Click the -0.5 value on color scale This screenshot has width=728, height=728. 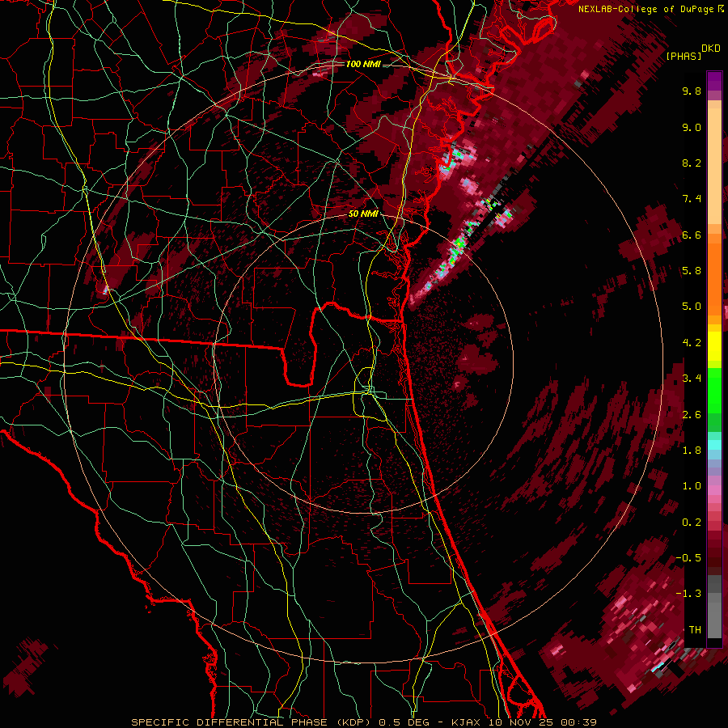pos(688,558)
